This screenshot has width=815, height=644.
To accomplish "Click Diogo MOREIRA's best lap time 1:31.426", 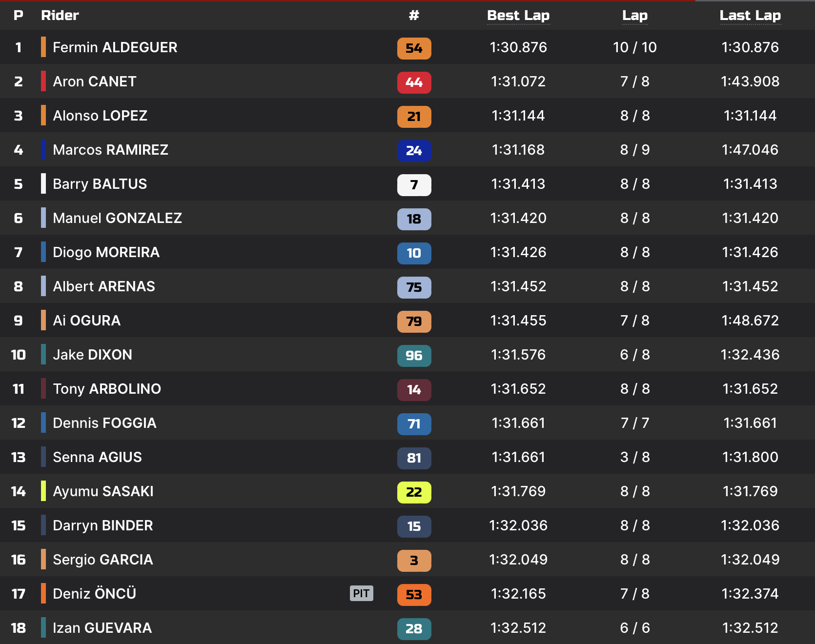I will (x=518, y=252).
